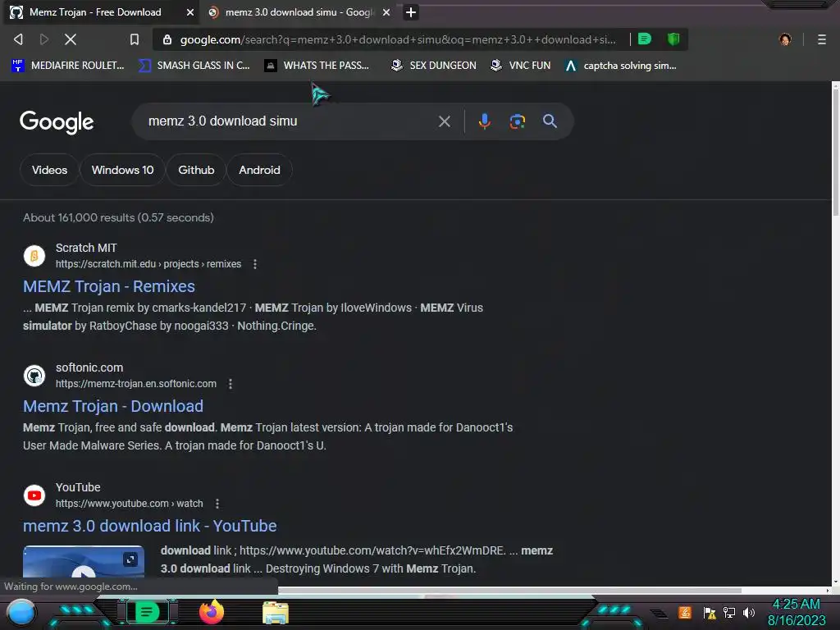Open WHATS THE PASS... bookmark
840x630 pixels.
(317, 66)
